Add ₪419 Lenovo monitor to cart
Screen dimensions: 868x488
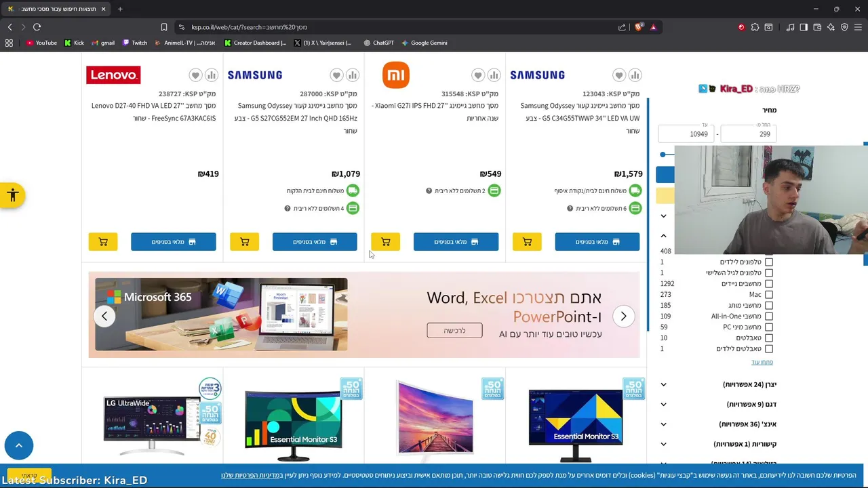pos(103,242)
